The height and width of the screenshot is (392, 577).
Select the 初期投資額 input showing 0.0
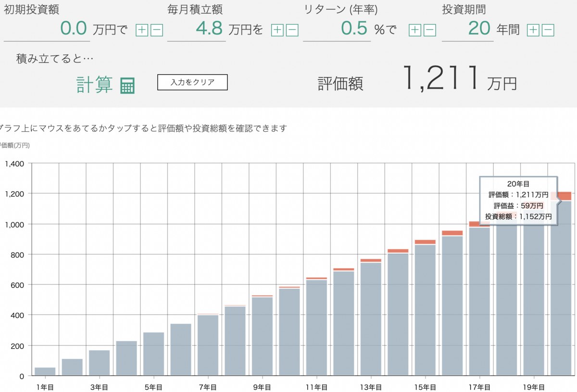(x=47, y=30)
